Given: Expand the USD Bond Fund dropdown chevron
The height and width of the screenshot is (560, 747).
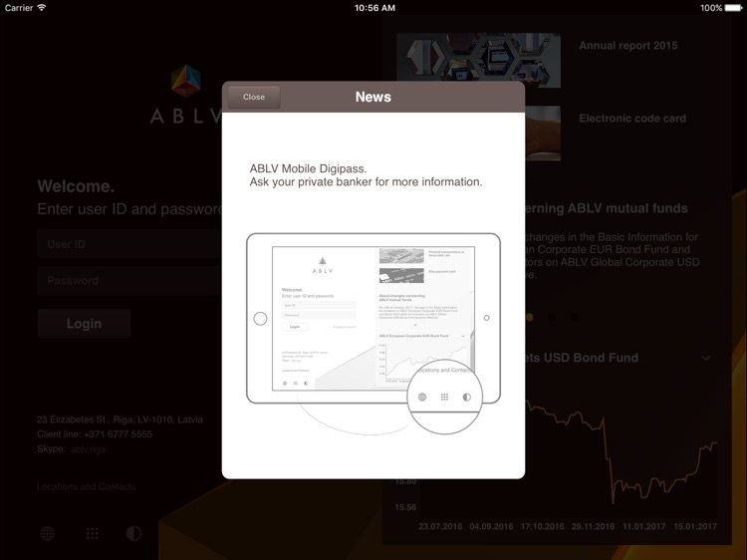Looking at the screenshot, I should [705, 358].
